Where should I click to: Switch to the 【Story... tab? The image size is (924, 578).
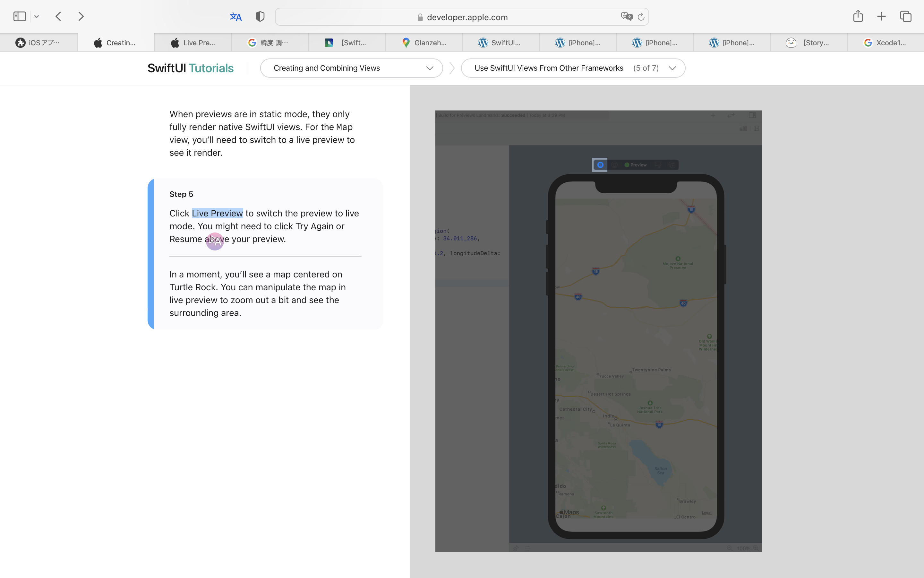point(809,43)
